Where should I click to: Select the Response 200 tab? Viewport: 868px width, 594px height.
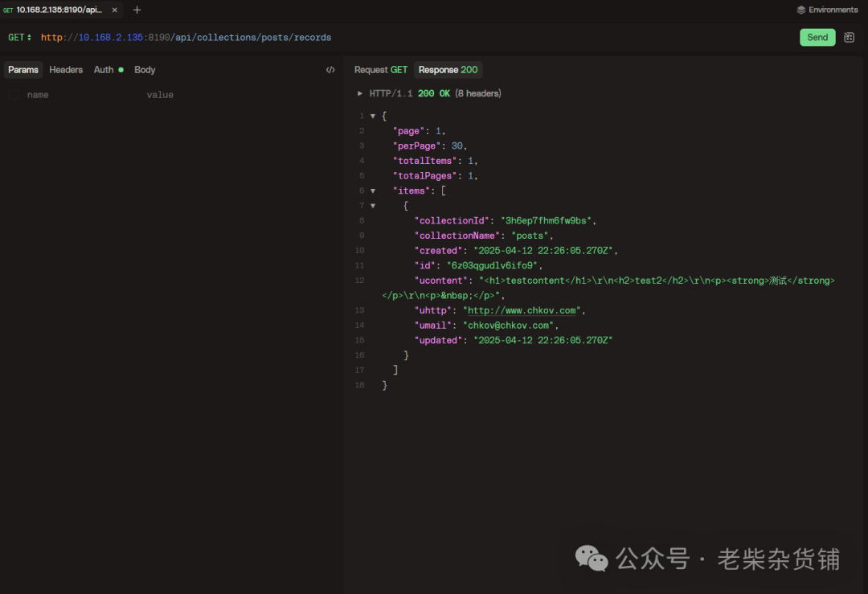(x=448, y=70)
